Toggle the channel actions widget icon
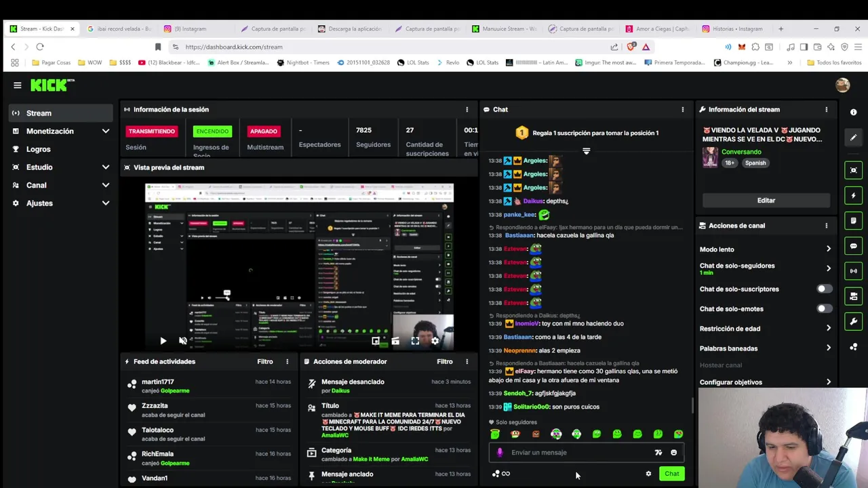Viewport: 868px width, 488px height. pos(854,296)
